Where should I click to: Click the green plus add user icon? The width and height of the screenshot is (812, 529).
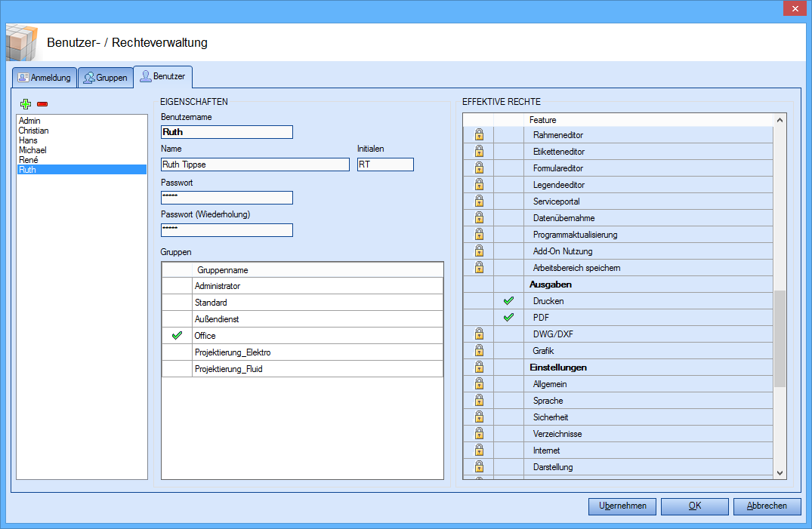click(x=26, y=104)
